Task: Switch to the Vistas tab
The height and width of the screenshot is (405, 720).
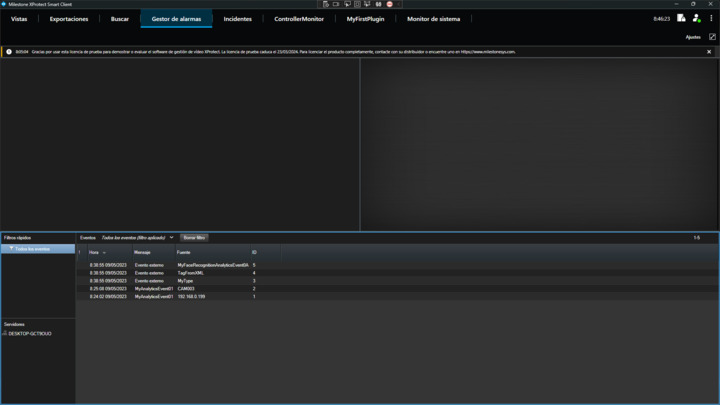Action: [x=19, y=19]
